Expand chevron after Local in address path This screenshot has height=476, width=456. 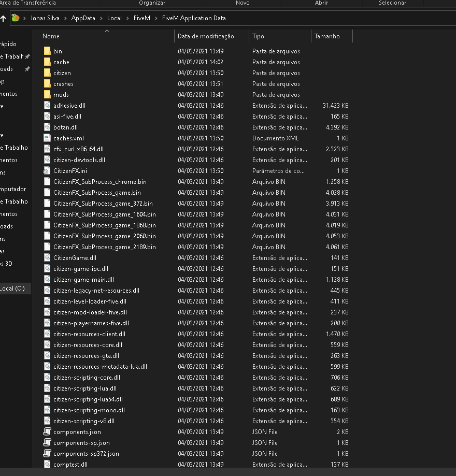point(128,18)
